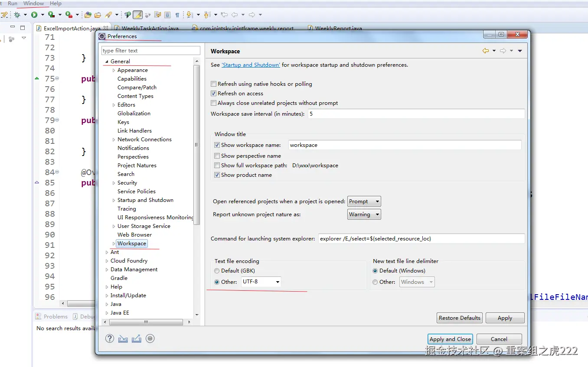Click the Workspace save interval field
The height and width of the screenshot is (367, 588).
(x=416, y=114)
